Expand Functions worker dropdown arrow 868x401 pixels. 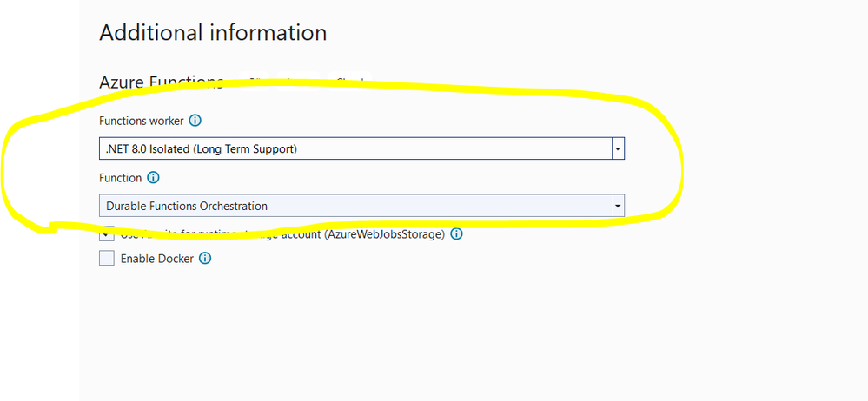[618, 149]
